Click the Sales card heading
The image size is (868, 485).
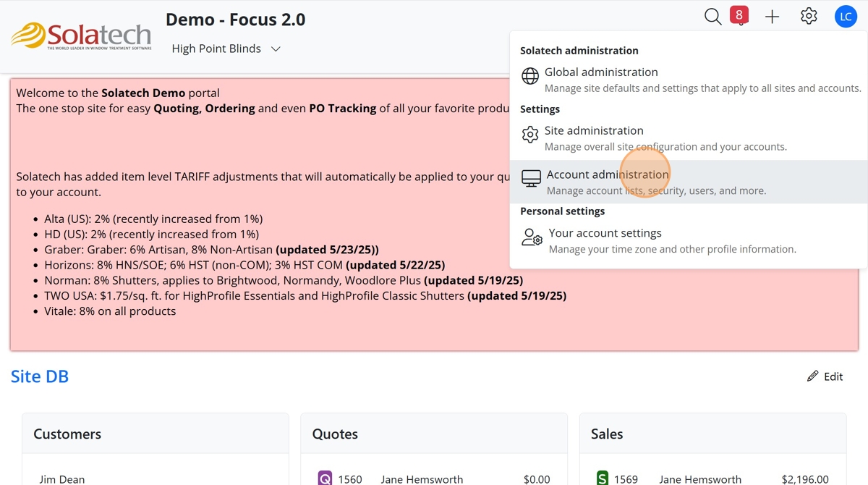(x=607, y=434)
